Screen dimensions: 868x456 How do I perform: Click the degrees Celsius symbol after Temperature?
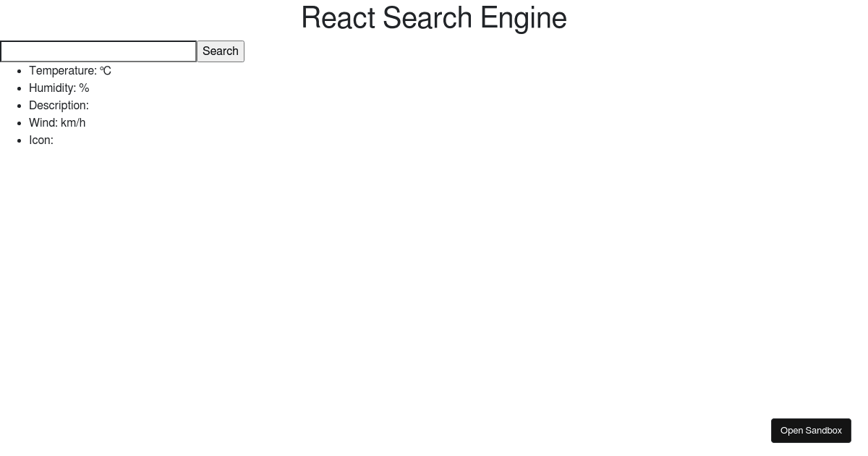(106, 71)
